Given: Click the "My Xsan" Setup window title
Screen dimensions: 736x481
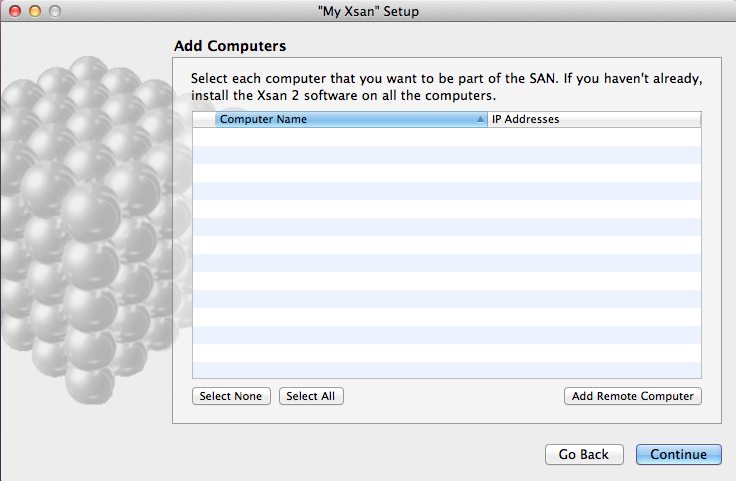Looking at the screenshot, I should [368, 11].
